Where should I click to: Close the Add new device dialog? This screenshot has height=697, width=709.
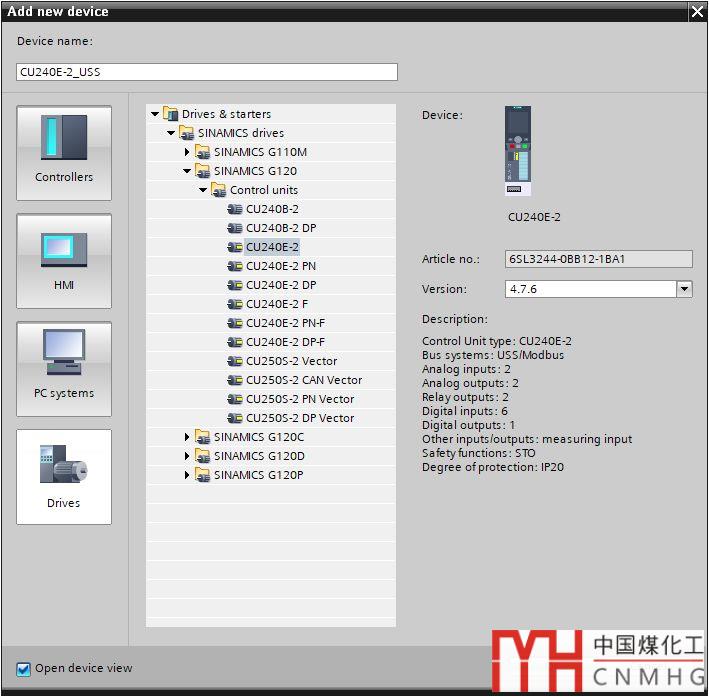[x=698, y=11]
